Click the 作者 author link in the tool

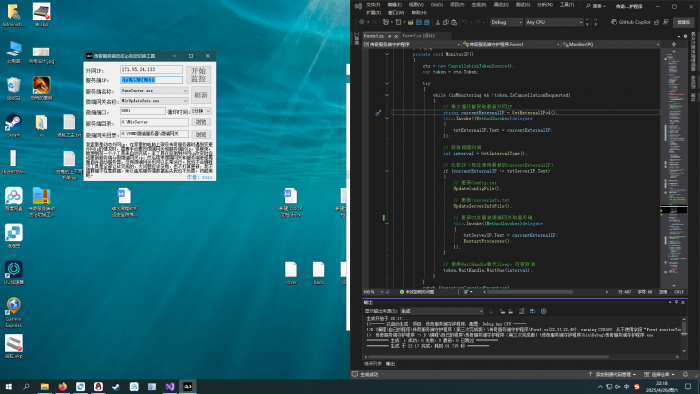[x=199, y=177]
